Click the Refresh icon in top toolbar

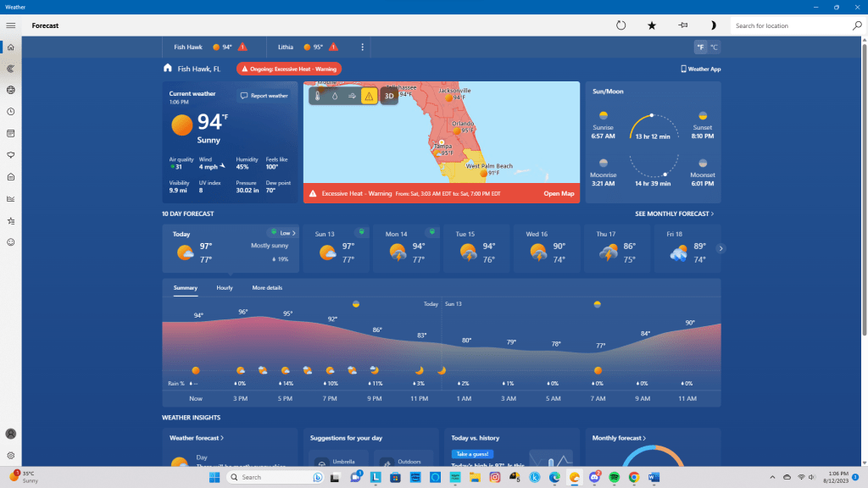(620, 25)
